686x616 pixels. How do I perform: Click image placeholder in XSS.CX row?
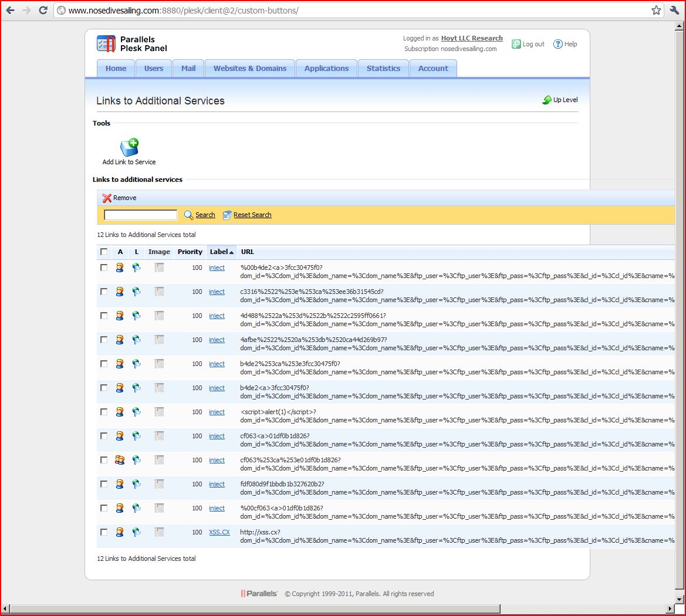tap(159, 532)
